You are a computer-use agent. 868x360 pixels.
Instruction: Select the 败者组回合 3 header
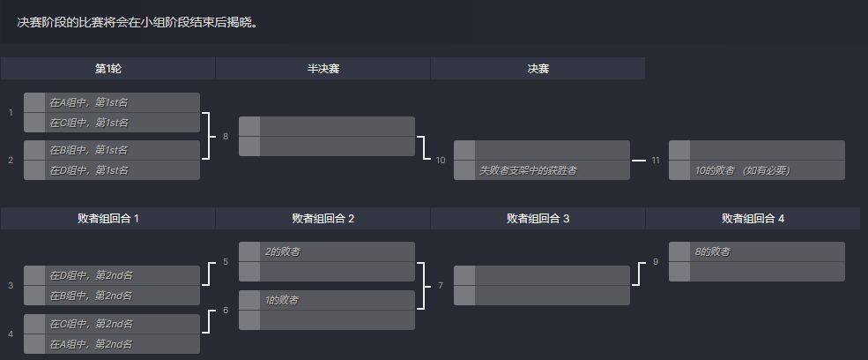coord(538,219)
